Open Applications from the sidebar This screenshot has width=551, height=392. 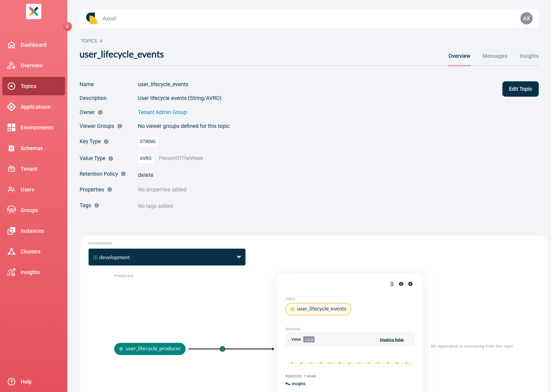[34, 107]
